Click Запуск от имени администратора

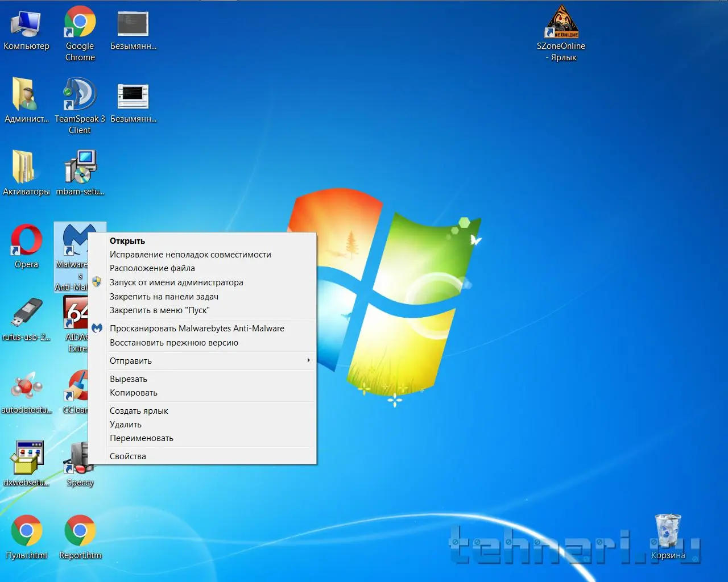(176, 282)
